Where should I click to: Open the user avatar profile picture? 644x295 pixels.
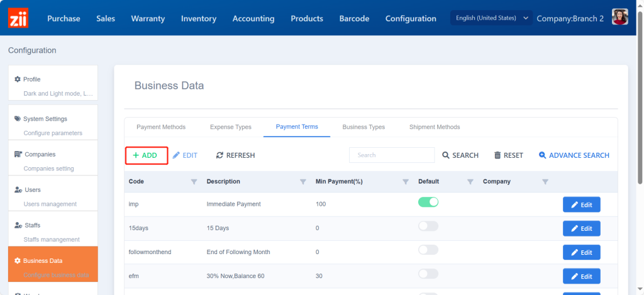pyautogui.click(x=620, y=18)
